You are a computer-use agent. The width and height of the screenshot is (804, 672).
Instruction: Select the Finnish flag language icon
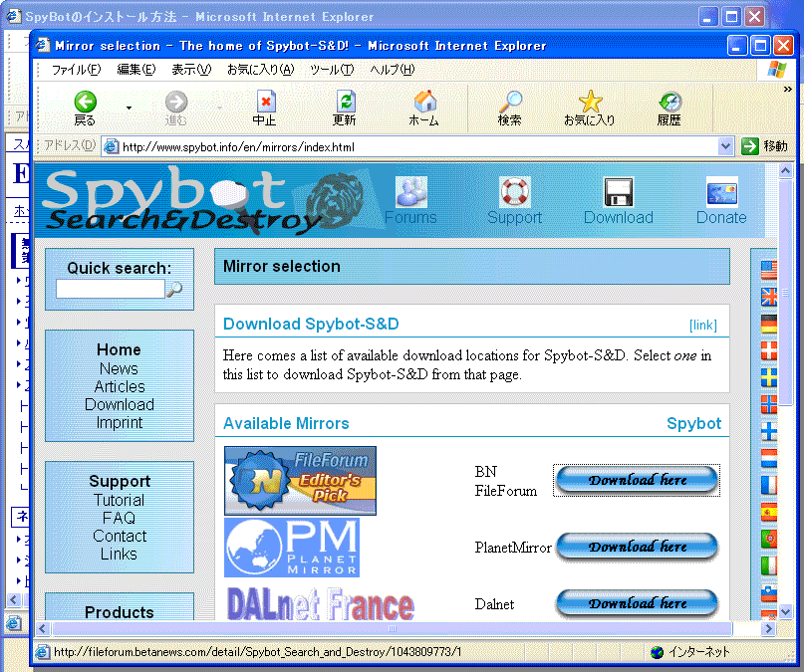768,431
